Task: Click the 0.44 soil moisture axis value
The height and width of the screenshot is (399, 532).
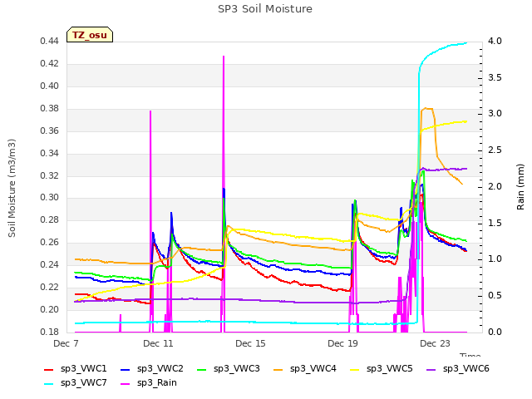Action: coord(50,41)
